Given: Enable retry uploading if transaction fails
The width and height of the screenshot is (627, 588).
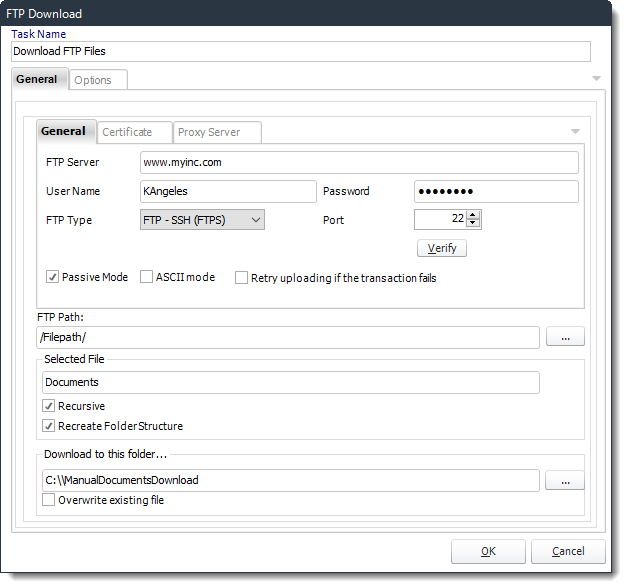Looking at the screenshot, I should [241, 278].
